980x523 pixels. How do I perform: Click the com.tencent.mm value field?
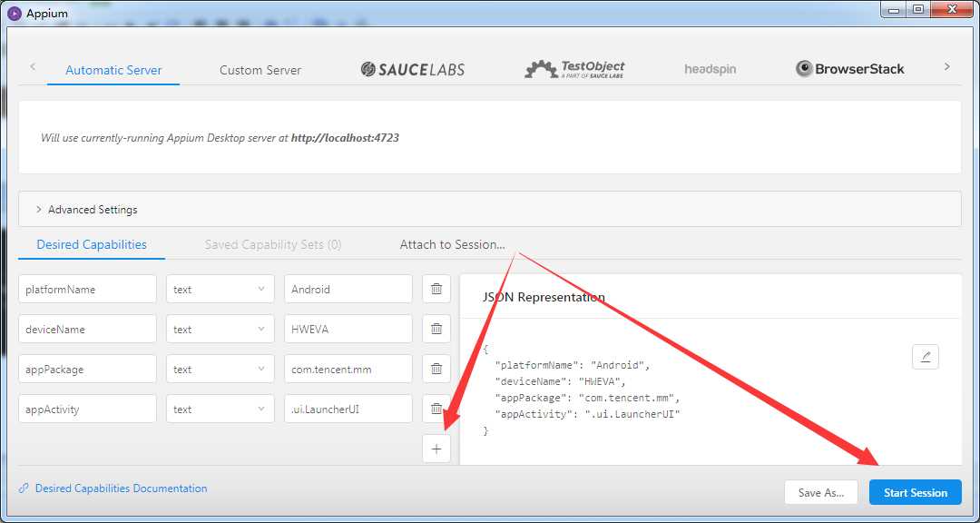click(348, 370)
